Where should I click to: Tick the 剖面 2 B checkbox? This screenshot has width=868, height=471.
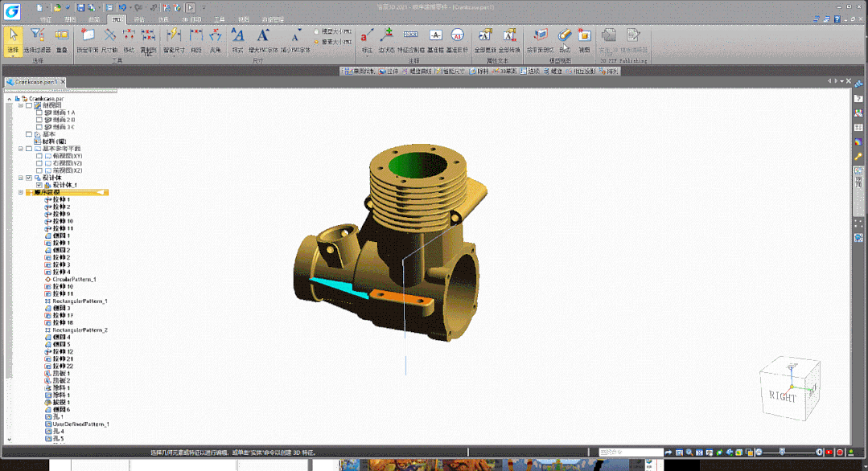[x=39, y=120]
